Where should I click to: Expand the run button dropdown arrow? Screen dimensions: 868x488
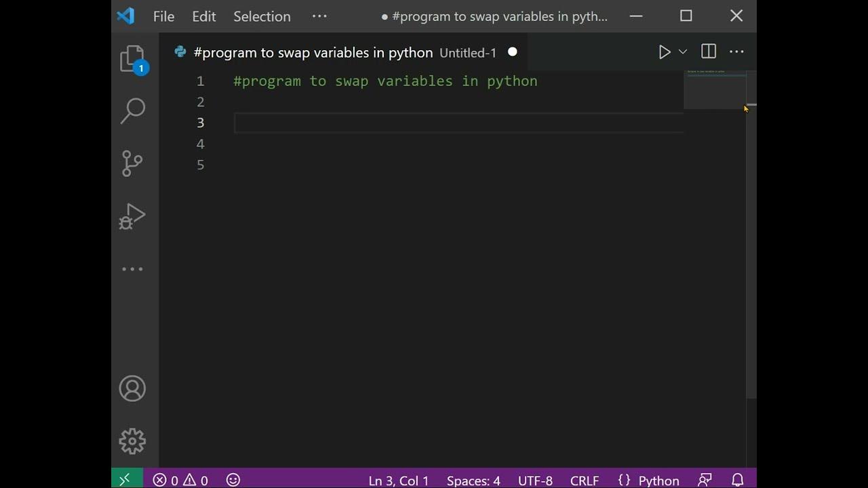click(683, 52)
